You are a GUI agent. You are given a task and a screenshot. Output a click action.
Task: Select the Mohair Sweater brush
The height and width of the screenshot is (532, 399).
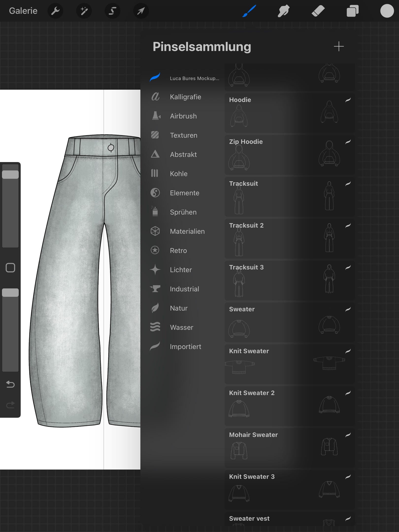290,448
